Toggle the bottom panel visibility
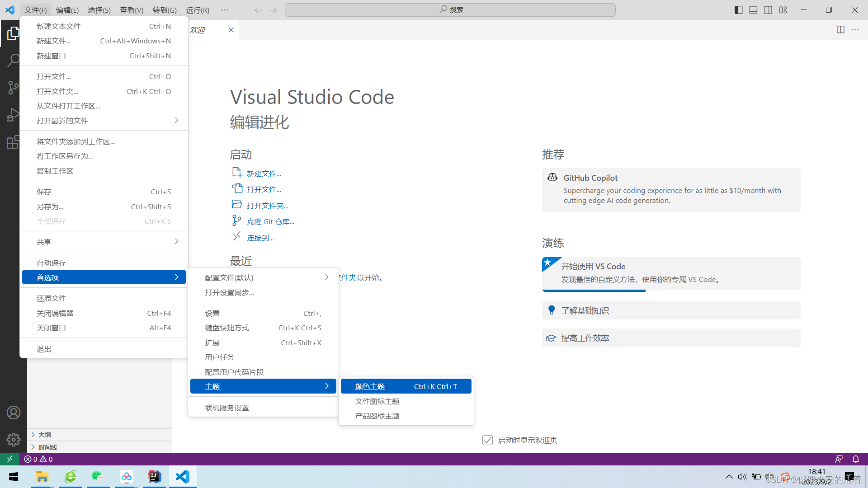868x488 pixels. 753,9
